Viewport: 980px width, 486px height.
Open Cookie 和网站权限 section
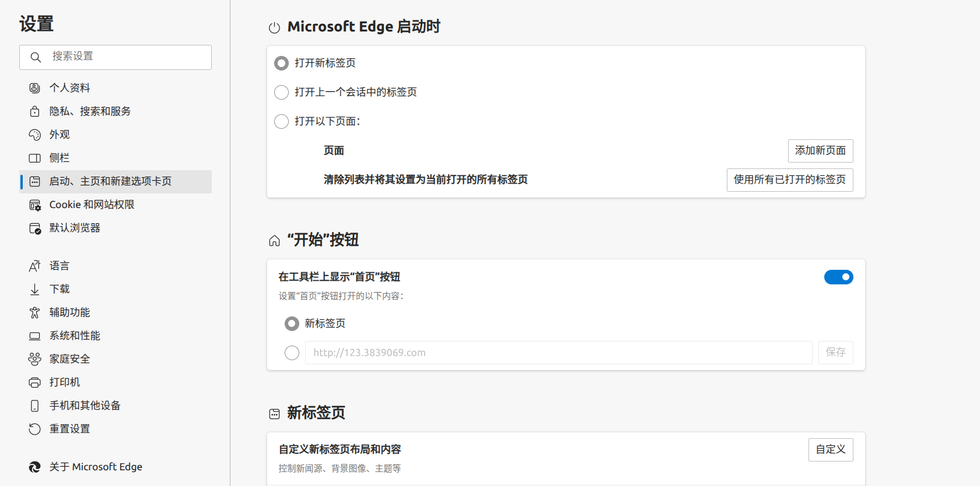116,205
